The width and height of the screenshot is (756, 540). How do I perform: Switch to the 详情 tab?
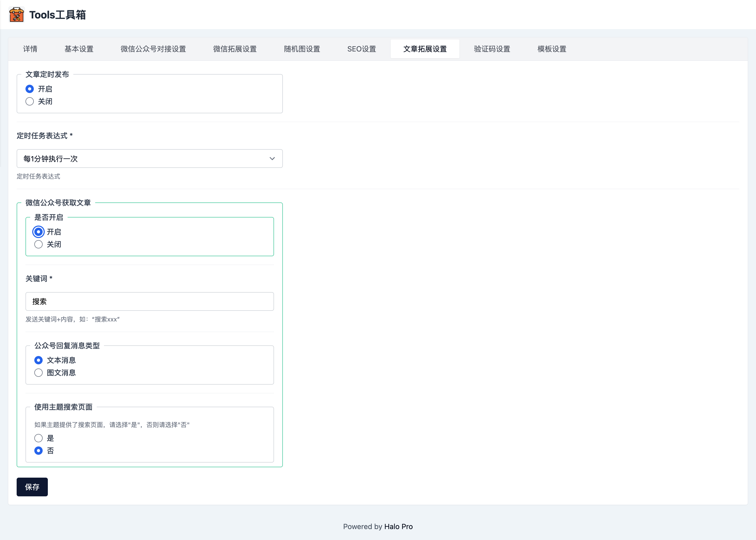30,49
